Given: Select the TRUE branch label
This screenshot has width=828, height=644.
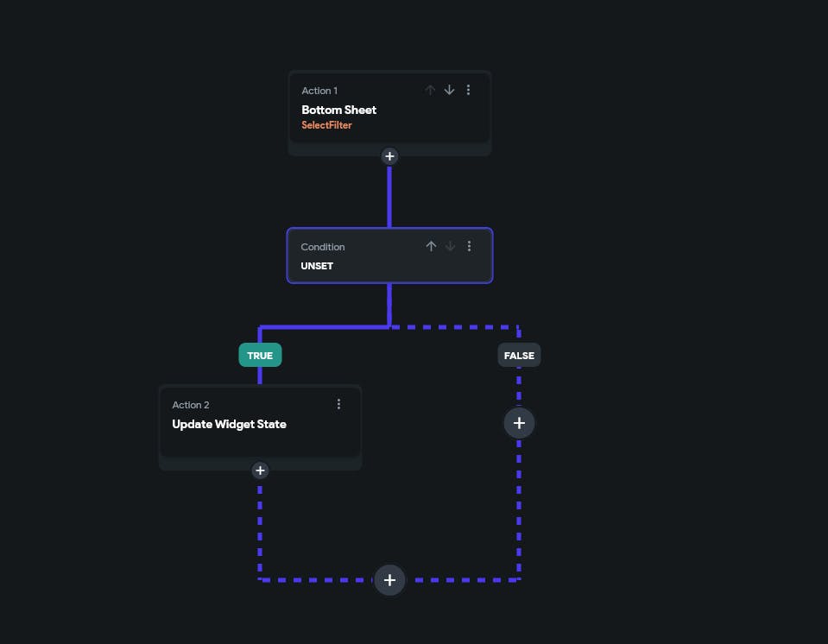Looking at the screenshot, I should pyautogui.click(x=260, y=356).
